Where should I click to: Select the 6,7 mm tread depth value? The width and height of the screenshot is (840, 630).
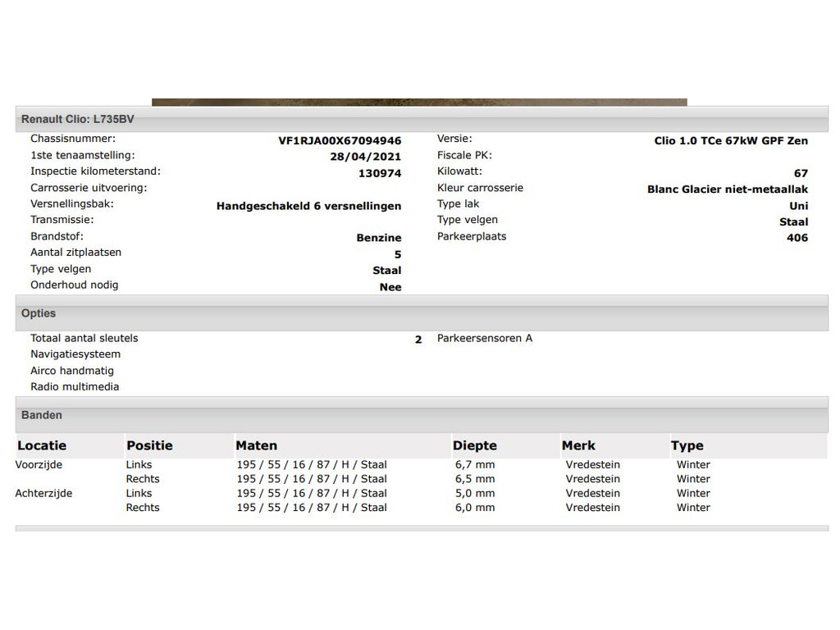[475, 465]
